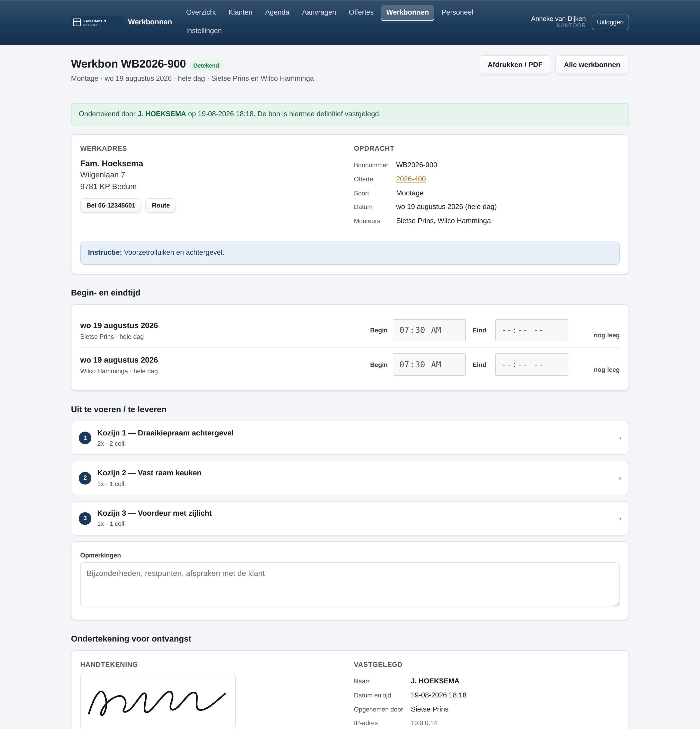
Task: Click the Monteurs value Sietse Prins, Wilco Hamminga
Action: point(443,221)
